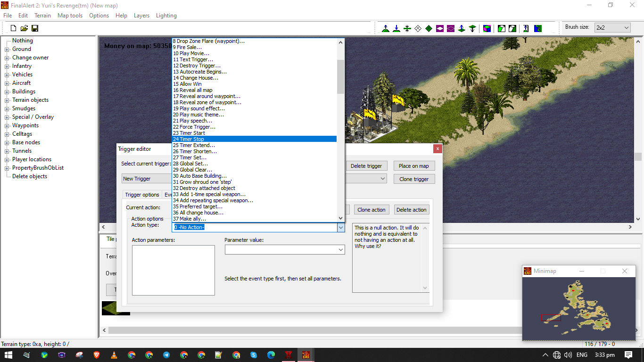Show hidden system tray icons chevron

545,355
